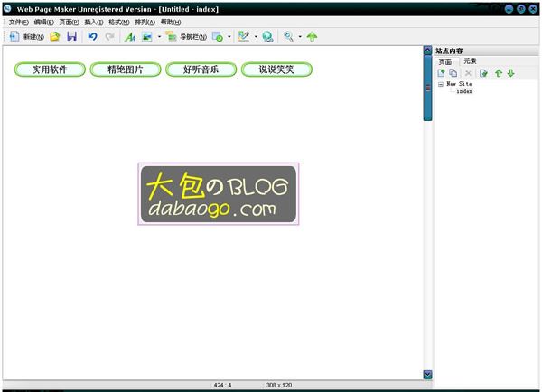This screenshot has height=392, width=542.
Task: Switch to the 页面 tab in the site panel
Action: (445, 61)
